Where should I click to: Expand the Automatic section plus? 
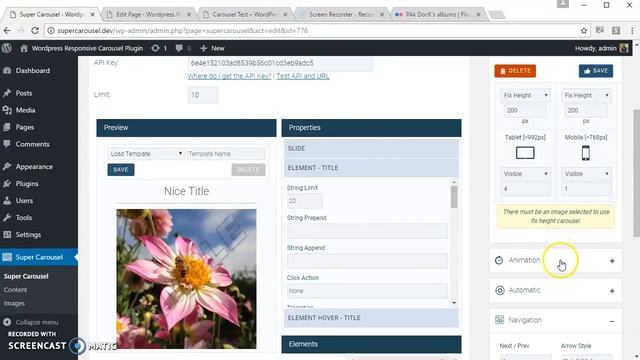pos(612,291)
